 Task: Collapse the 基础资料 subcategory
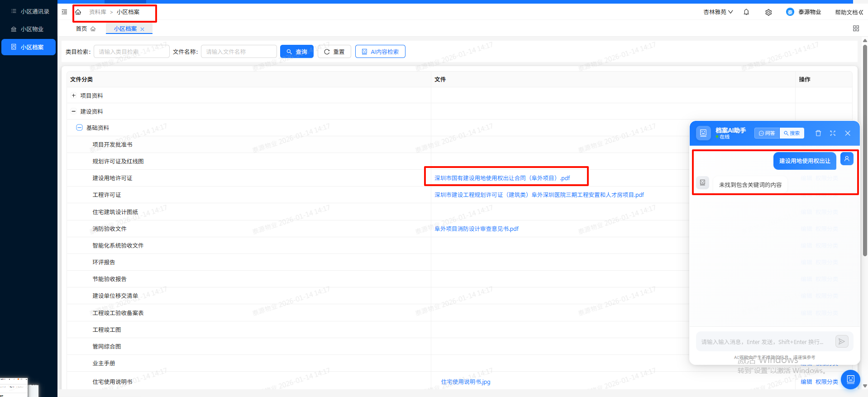tap(79, 128)
